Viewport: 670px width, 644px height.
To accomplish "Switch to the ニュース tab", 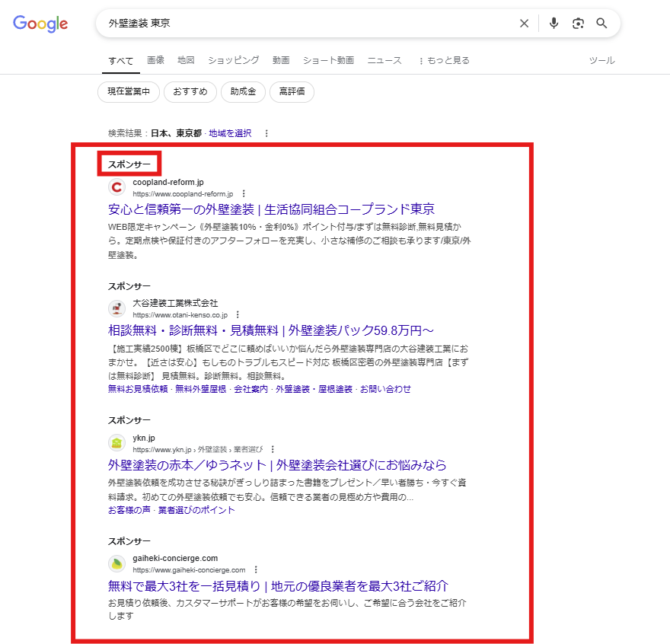I will click(x=384, y=60).
